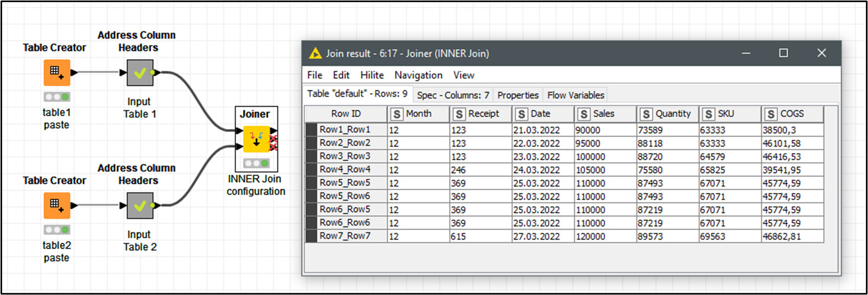This screenshot has width=868, height=295.
Task: Sort by the SKU column header
Action: (x=730, y=114)
